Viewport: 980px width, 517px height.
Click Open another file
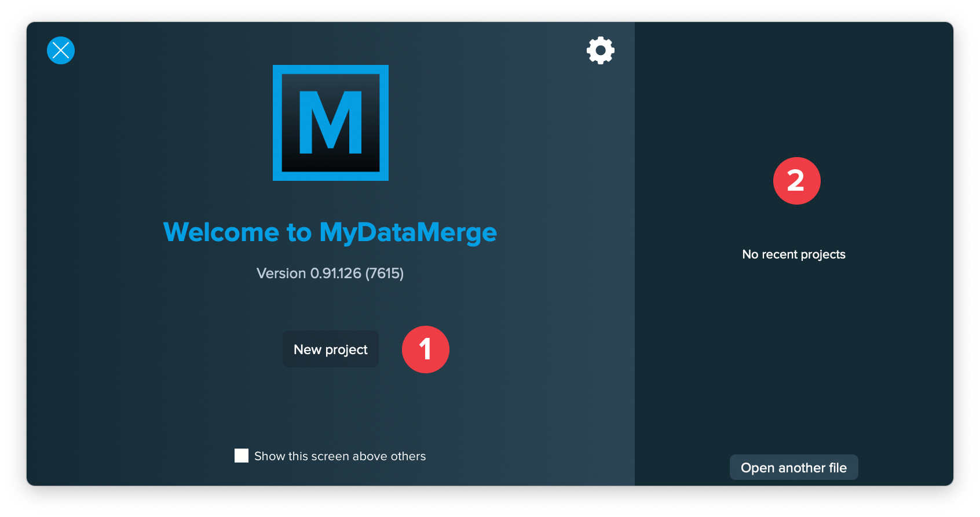pos(793,468)
